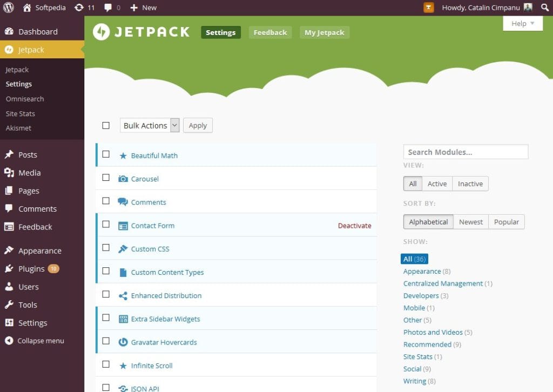Click the Jetpack logo in the header

pos(141,32)
